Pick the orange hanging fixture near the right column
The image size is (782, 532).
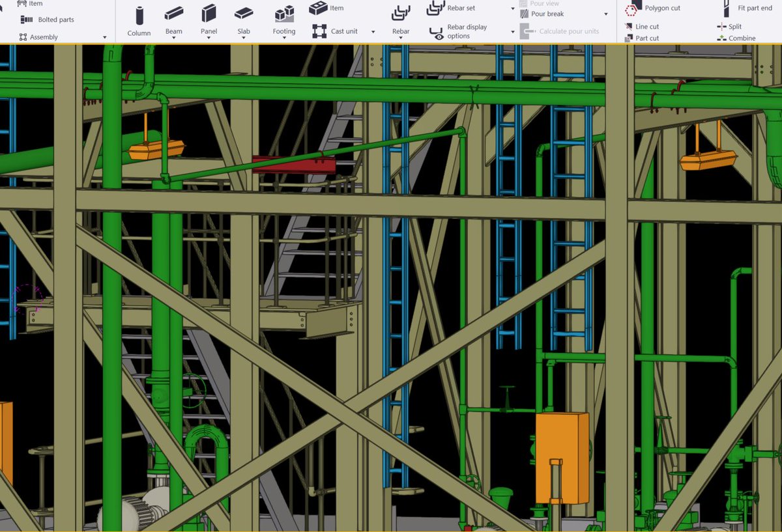(708, 160)
